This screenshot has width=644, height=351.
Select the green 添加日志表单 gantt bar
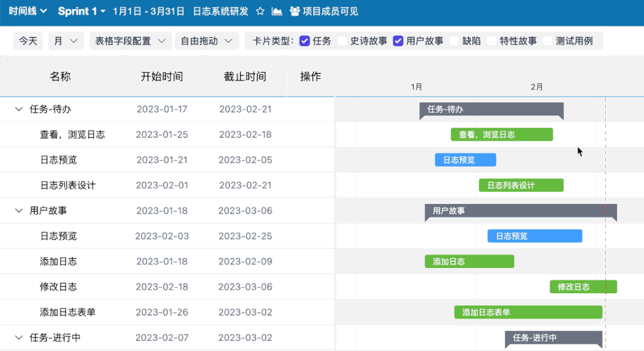(528, 312)
